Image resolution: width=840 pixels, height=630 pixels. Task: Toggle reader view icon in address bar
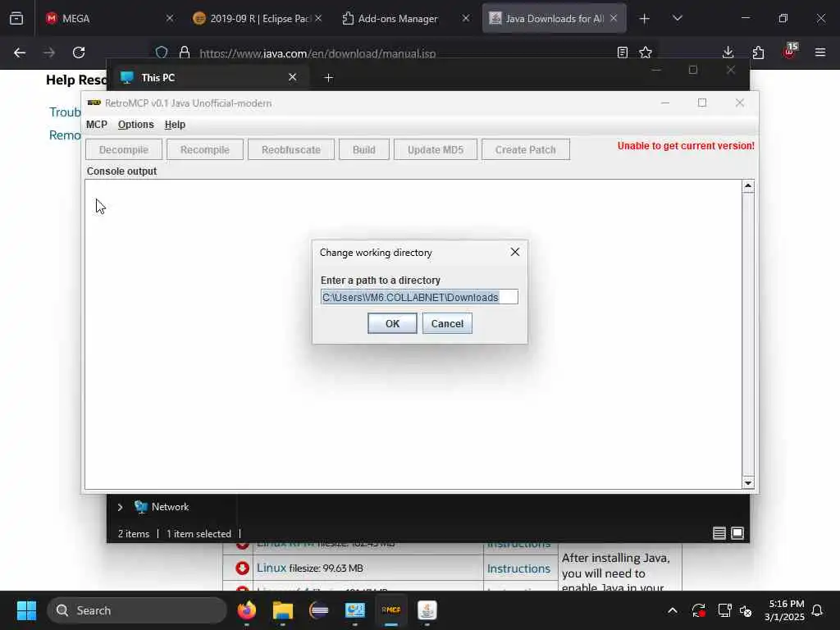tap(622, 52)
